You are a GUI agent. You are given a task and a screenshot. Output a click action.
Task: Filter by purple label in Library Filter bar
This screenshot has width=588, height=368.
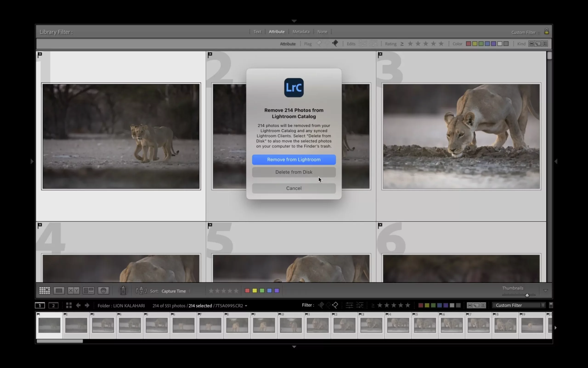493,43
